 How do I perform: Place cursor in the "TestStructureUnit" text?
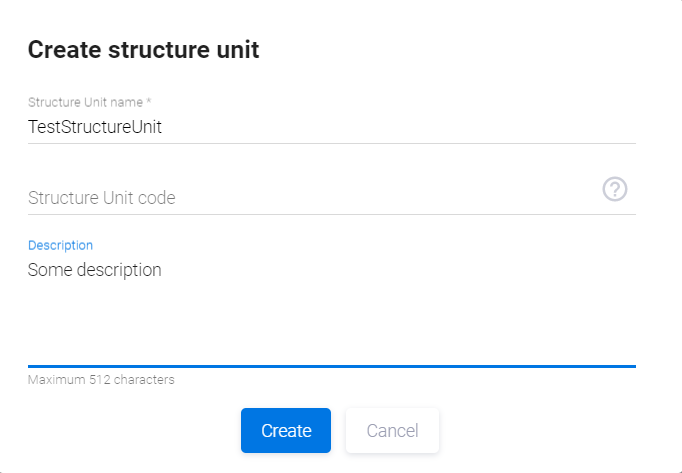click(x=95, y=127)
